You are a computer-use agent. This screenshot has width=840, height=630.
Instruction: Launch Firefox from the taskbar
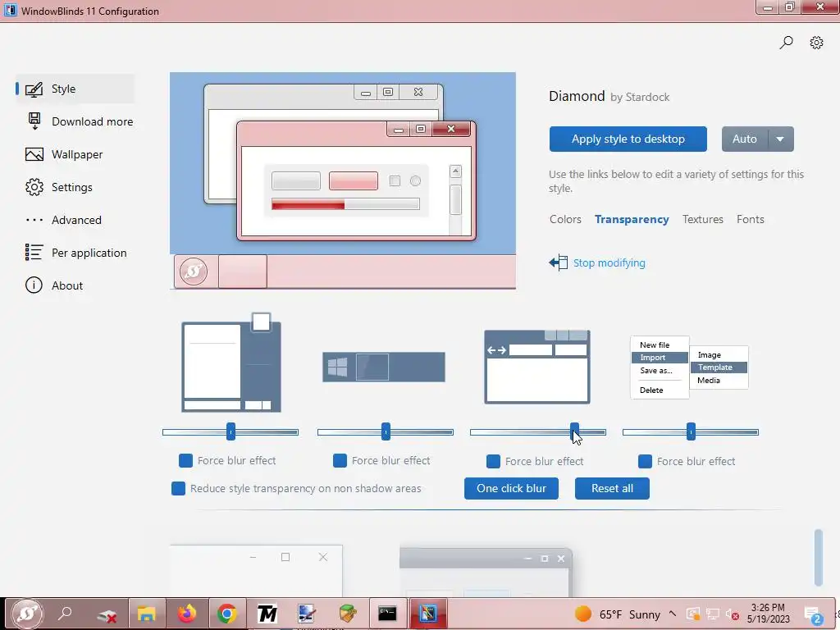coord(187,614)
